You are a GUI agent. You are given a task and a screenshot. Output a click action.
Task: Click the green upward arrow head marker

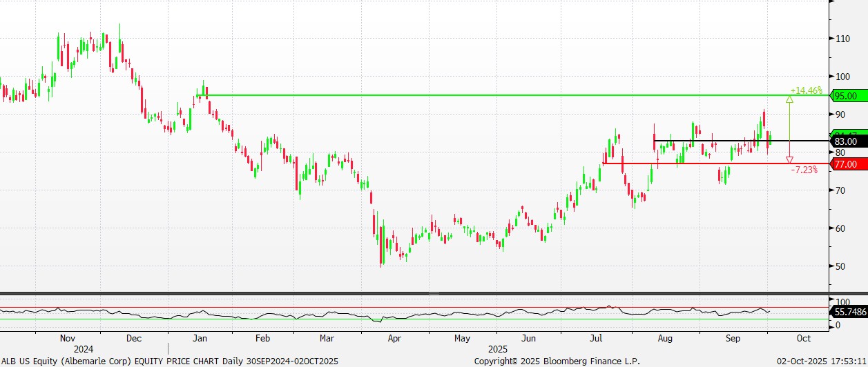[789, 99]
